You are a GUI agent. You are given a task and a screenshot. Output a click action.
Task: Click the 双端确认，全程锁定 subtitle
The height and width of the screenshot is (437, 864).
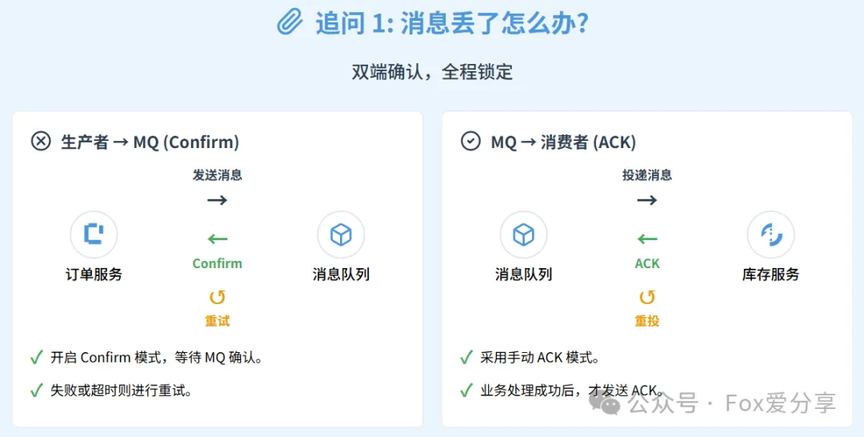(x=432, y=72)
